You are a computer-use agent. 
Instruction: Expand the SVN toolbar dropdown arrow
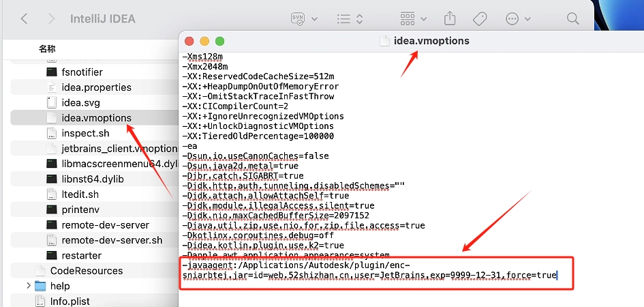click(315, 19)
